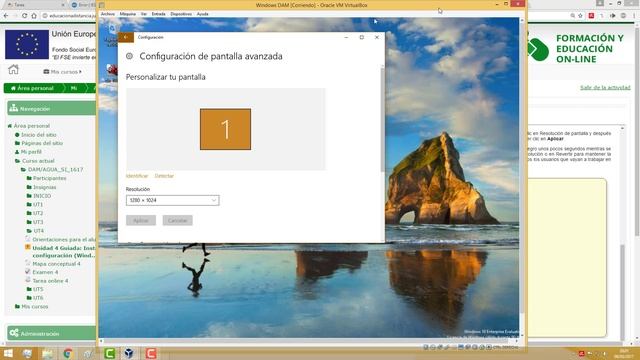
Task: Click the red extension icon in Chrome toolbar
Action: 591,16
